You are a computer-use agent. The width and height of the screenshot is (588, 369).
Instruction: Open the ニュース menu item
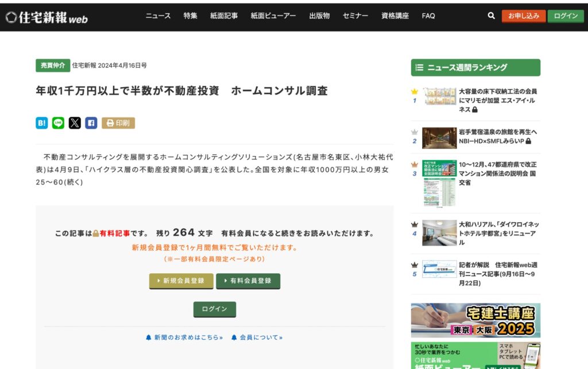tap(158, 16)
